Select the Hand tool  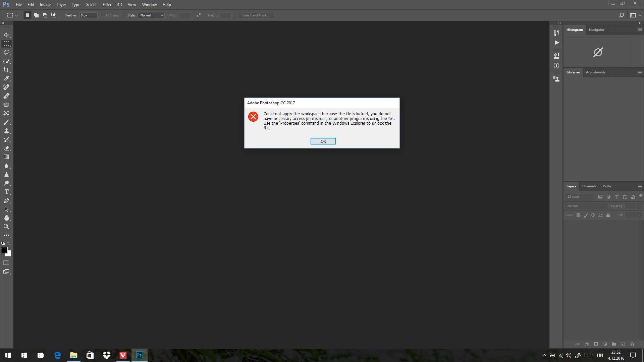(x=6, y=218)
